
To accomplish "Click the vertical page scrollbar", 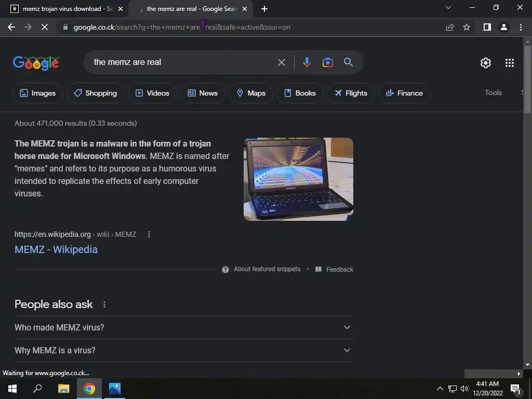I will tap(527, 79).
